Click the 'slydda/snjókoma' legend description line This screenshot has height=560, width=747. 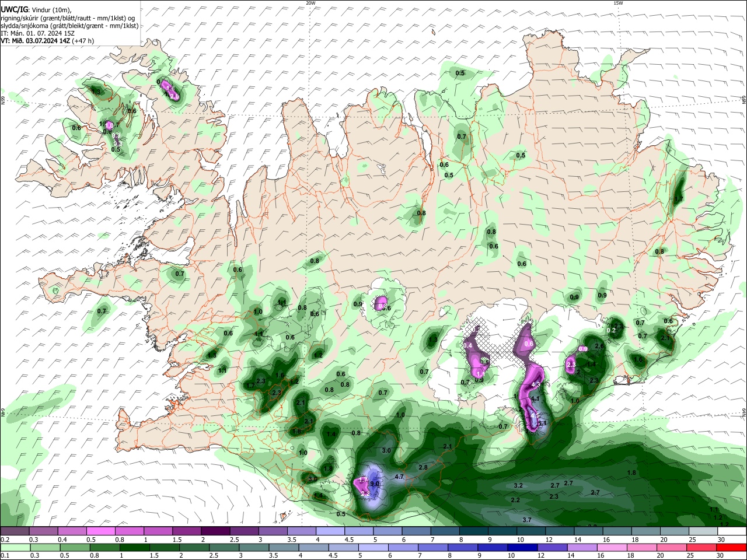coord(69,26)
